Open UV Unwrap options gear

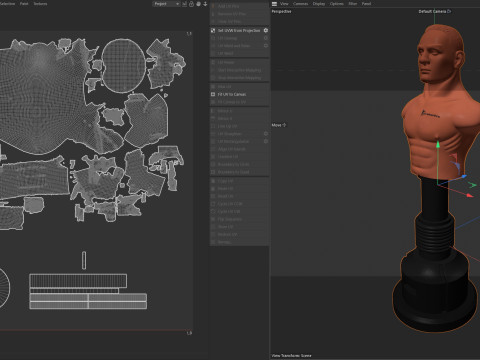point(266,38)
